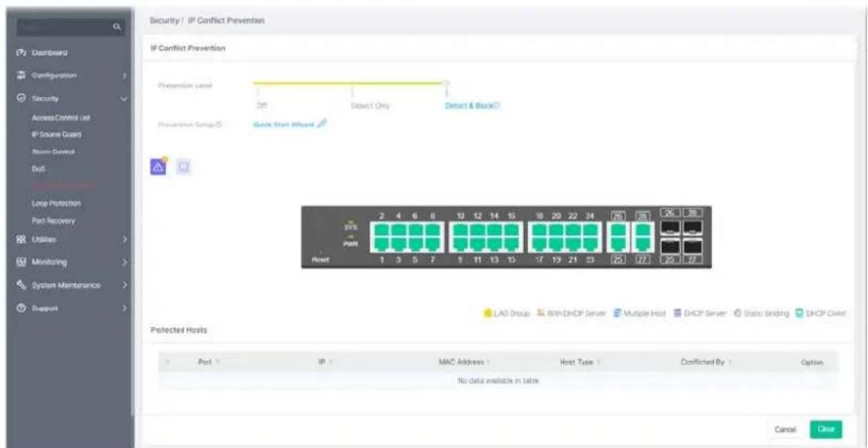This screenshot has width=868, height=448.
Task: Select port 1 on the switch panel
Action: coord(382,243)
